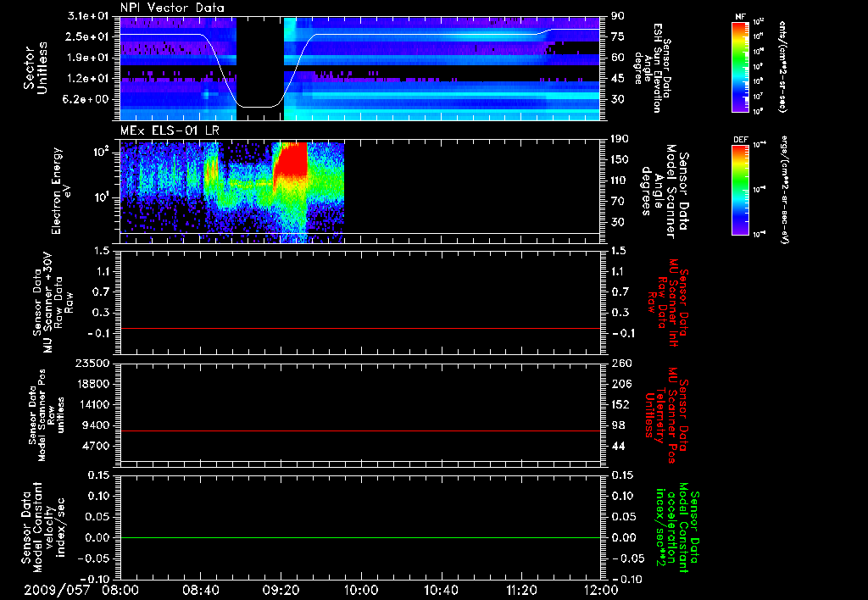Click the "23500" scanner position tick value
The height and width of the screenshot is (600, 868).
[92, 364]
